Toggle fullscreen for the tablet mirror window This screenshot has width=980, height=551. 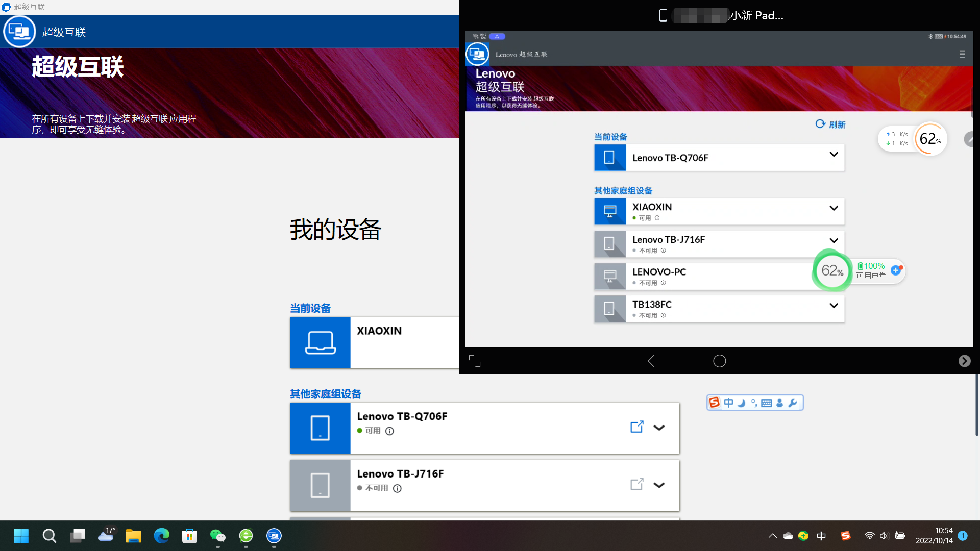pyautogui.click(x=475, y=361)
